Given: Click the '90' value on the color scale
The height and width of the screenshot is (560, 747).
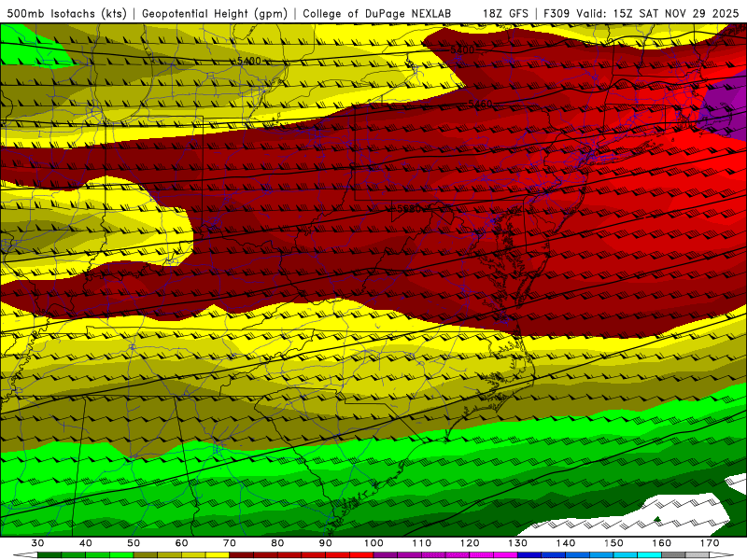Looking at the screenshot, I should [326, 543].
